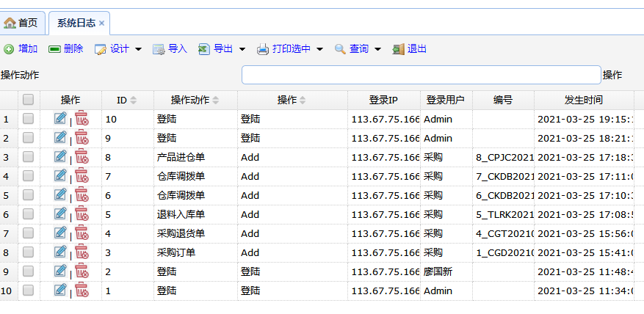Open the 导出 export dropdown
Viewport: 644px width, 314px height.
point(242,49)
